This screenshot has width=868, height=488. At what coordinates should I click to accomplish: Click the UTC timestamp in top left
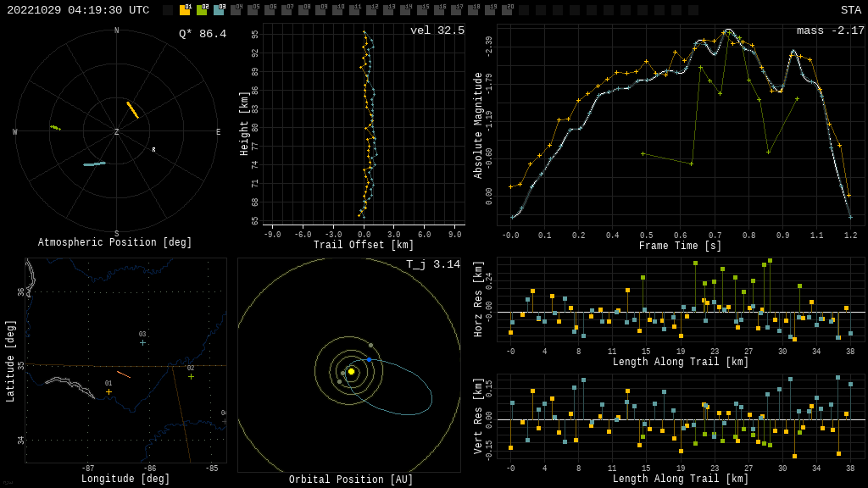[78, 10]
